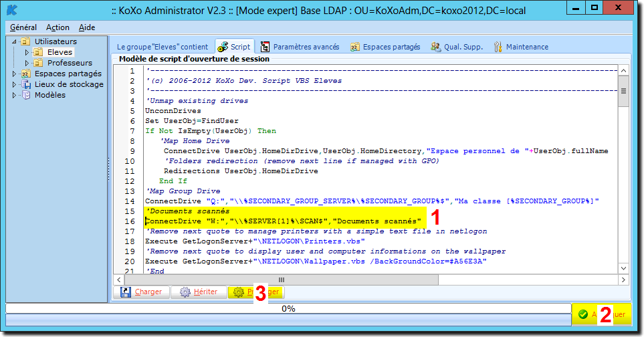Click the Qual. Supp. tab icon

pos(436,47)
